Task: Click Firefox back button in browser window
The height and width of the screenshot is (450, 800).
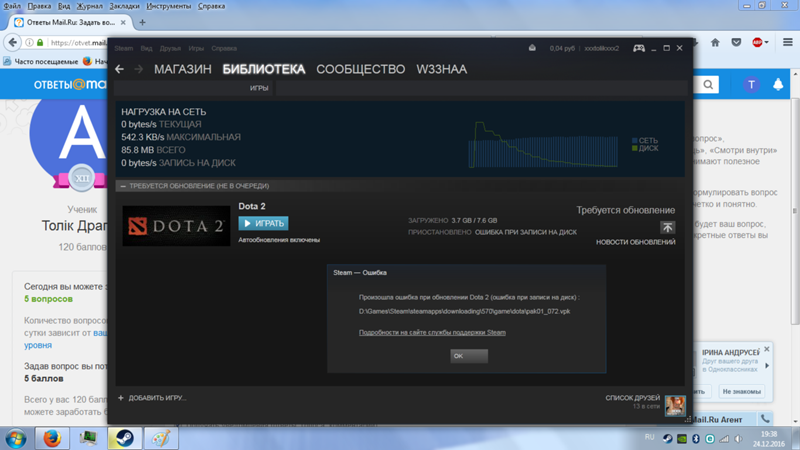Action: tap(13, 42)
